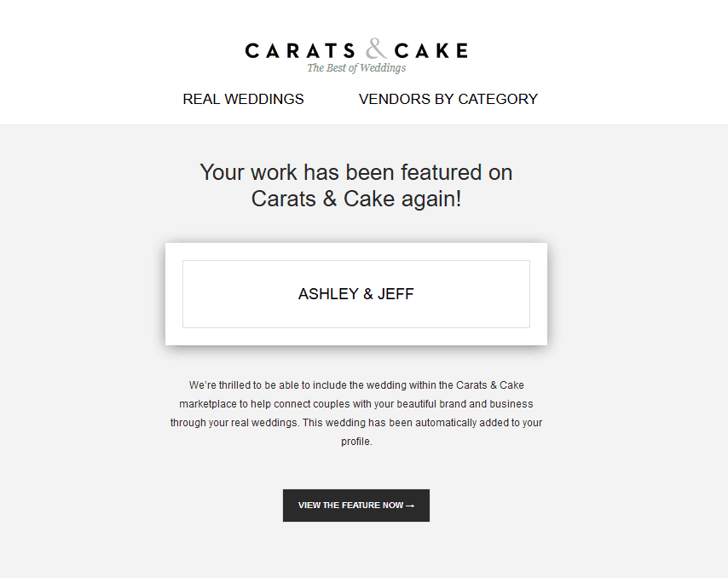Click the tagline The Best of Weddings
This screenshot has width=728, height=578.
click(x=356, y=68)
